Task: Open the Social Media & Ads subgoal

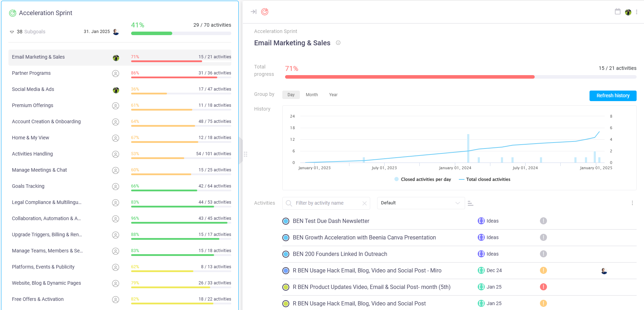Action: [x=33, y=89]
